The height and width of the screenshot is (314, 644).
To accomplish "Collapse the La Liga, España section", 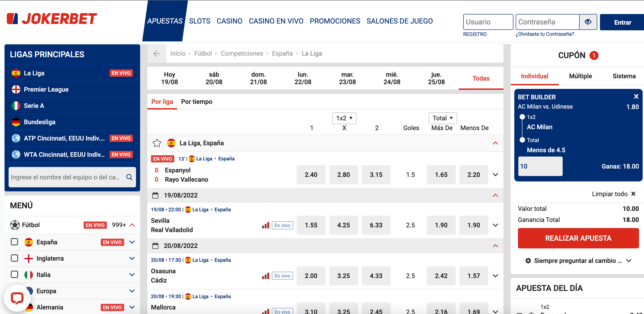I will click(x=495, y=143).
